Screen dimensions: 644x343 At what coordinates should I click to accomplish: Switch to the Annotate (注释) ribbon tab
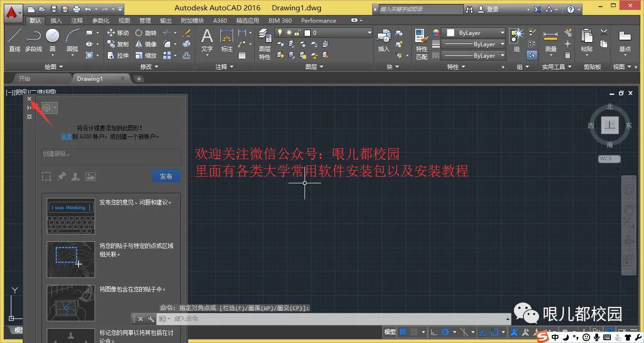click(x=77, y=20)
